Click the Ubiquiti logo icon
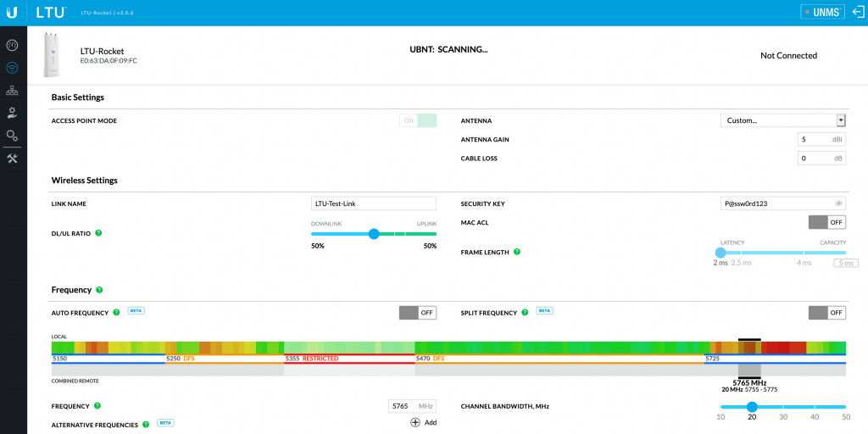868x434 pixels. coord(13,12)
